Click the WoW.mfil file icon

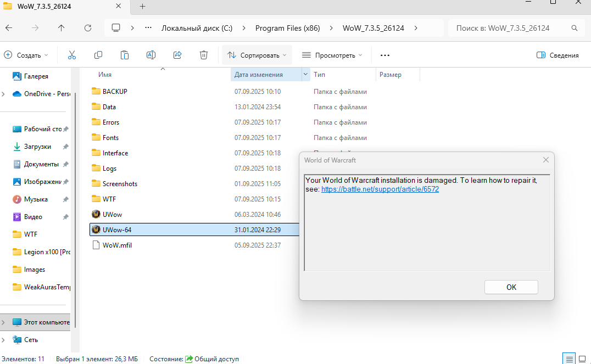pyautogui.click(x=96, y=245)
